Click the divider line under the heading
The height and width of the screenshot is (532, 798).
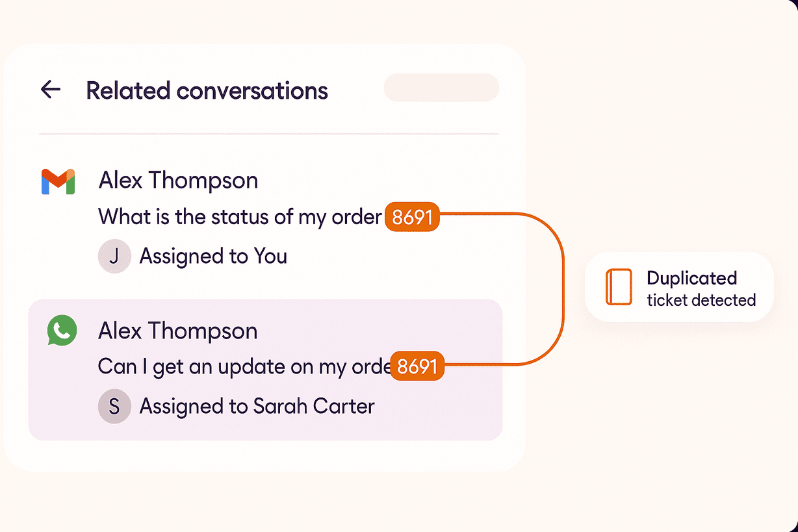point(268,134)
